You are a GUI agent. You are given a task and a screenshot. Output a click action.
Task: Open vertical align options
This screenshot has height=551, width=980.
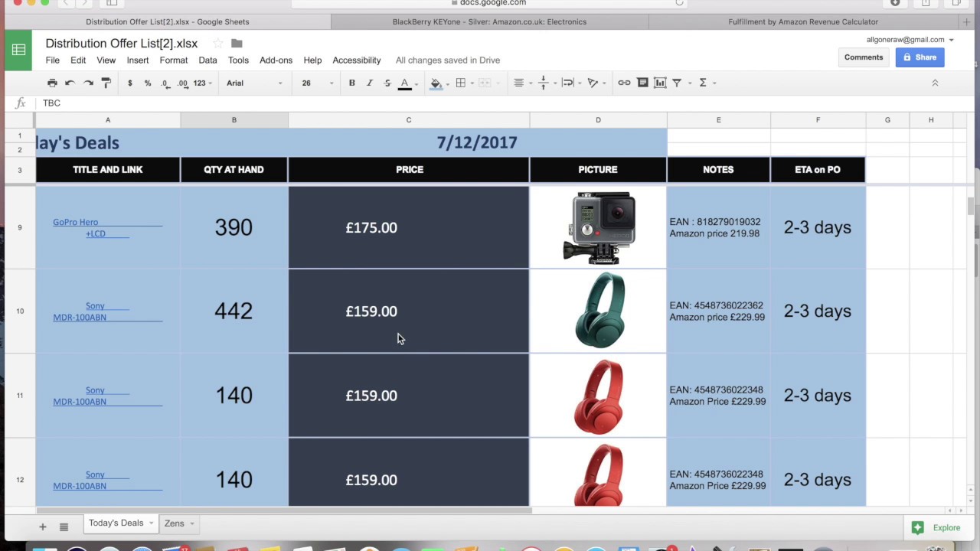tap(543, 83)
